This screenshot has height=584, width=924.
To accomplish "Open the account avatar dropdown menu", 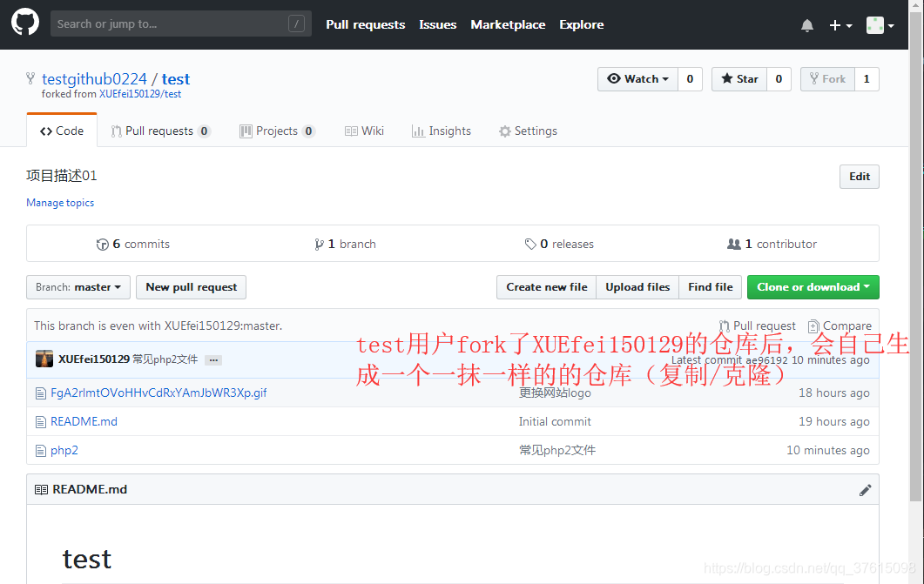I will point(880,25).
